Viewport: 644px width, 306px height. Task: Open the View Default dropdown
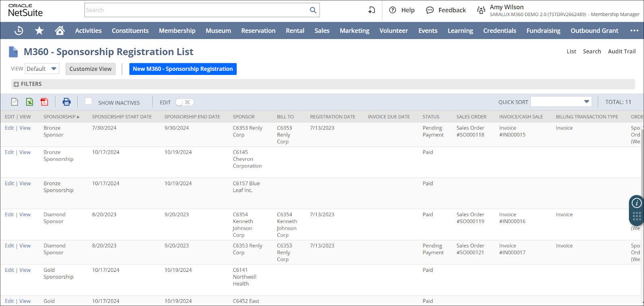coord(42,69)
